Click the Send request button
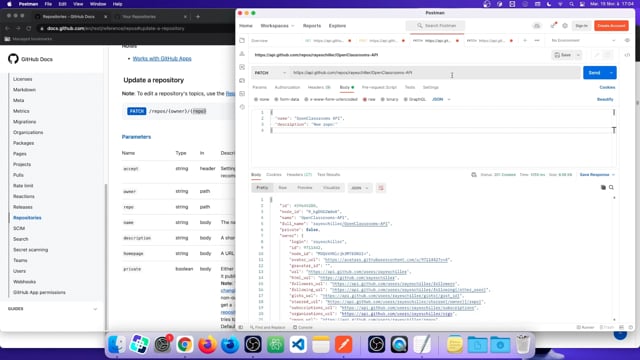The width and height of the screenshot is (640, 360). [595, 73]
